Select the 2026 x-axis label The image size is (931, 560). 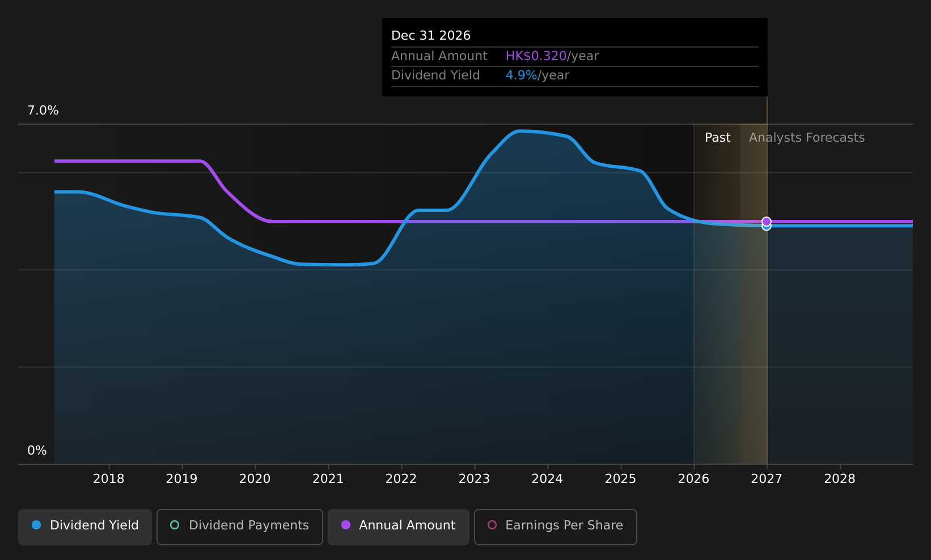[694, 479]
